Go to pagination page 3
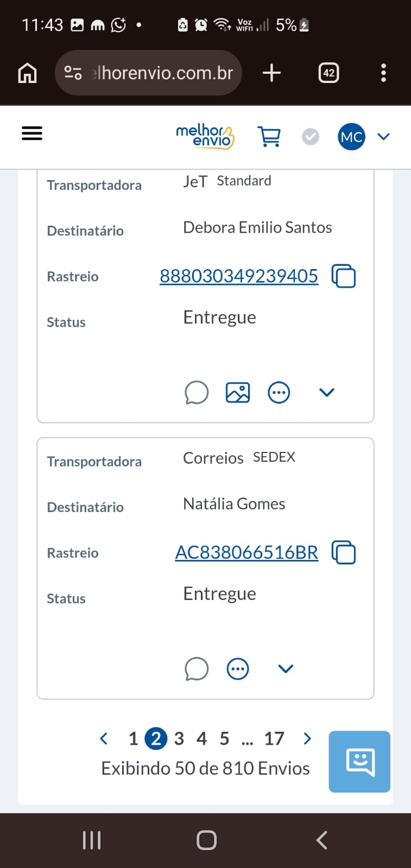The width and height of the screenshot is (411, 868). [179, 738]
